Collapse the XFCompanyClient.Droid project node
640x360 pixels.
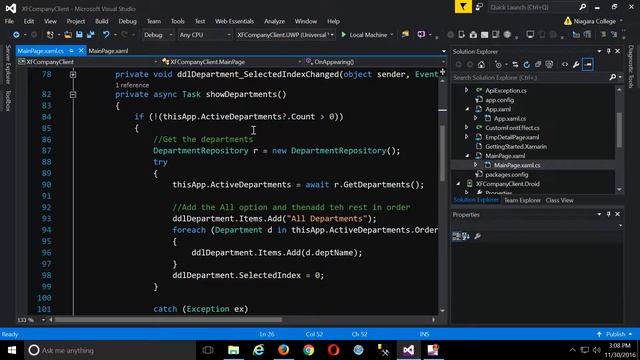tap(458, 184)
